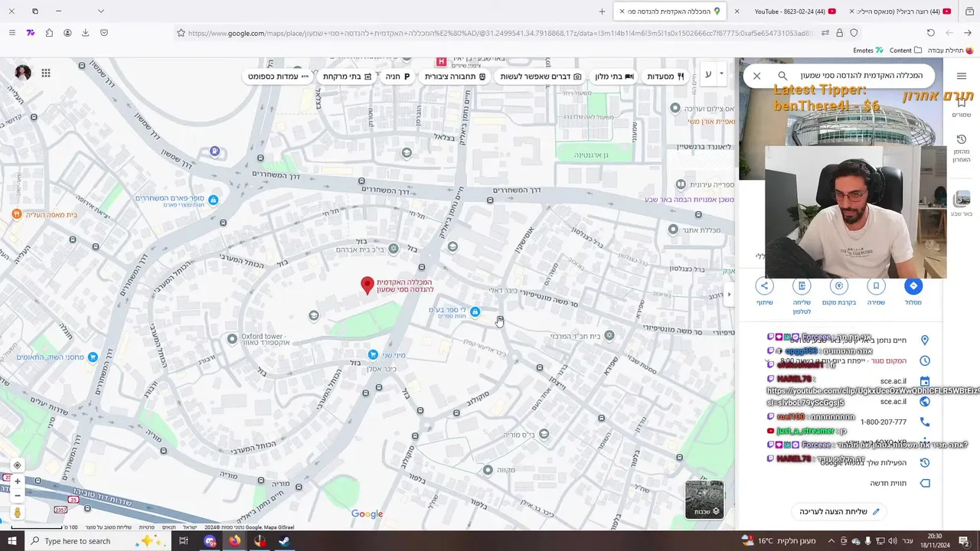Image resolution: width=980 pixels, height=551 pixels.
Task: Zoom out on the map
Action: [x=18, y=495]
